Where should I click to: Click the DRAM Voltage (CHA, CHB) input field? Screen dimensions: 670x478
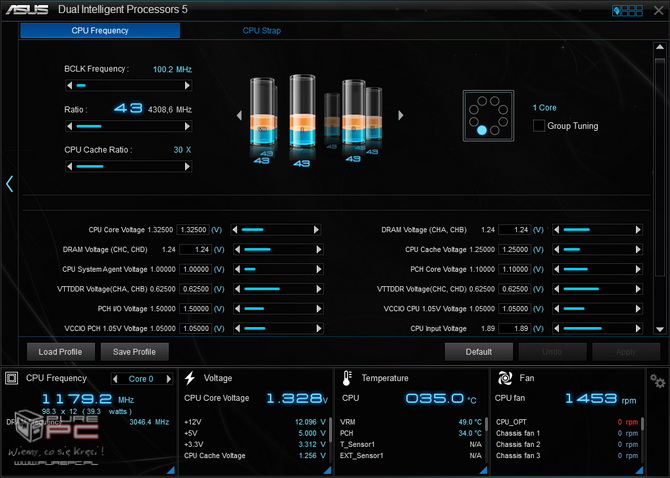[x=515, y=230]
